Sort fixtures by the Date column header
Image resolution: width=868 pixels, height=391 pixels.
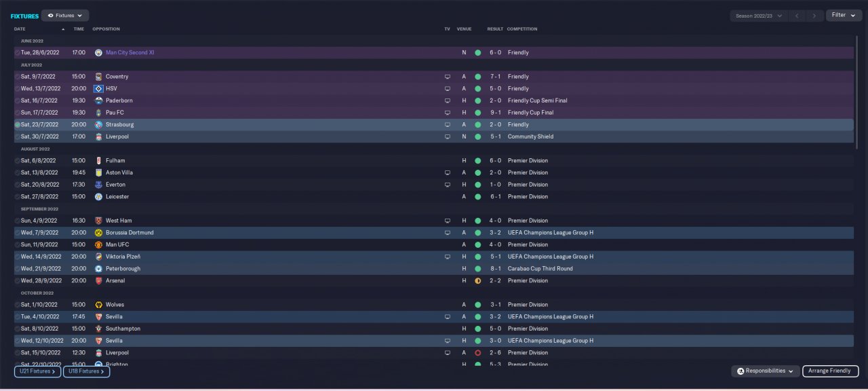click(20, 29)
